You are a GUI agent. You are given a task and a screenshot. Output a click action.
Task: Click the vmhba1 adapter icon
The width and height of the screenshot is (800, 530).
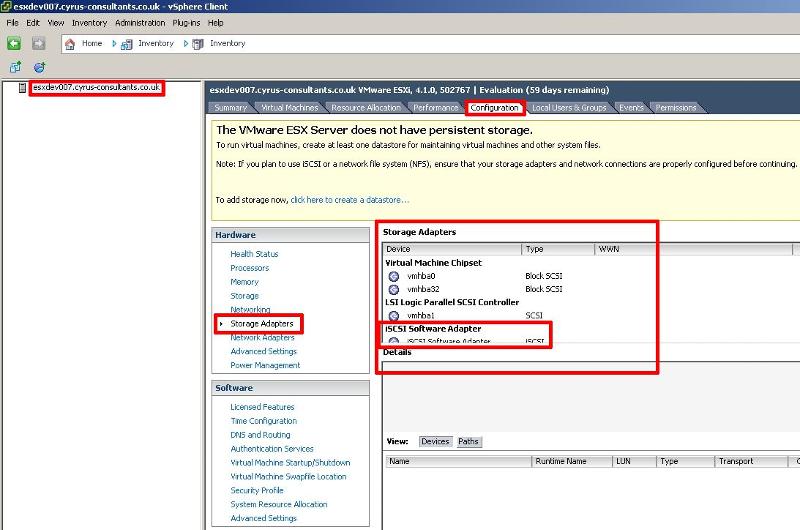(x=393, y=316)
